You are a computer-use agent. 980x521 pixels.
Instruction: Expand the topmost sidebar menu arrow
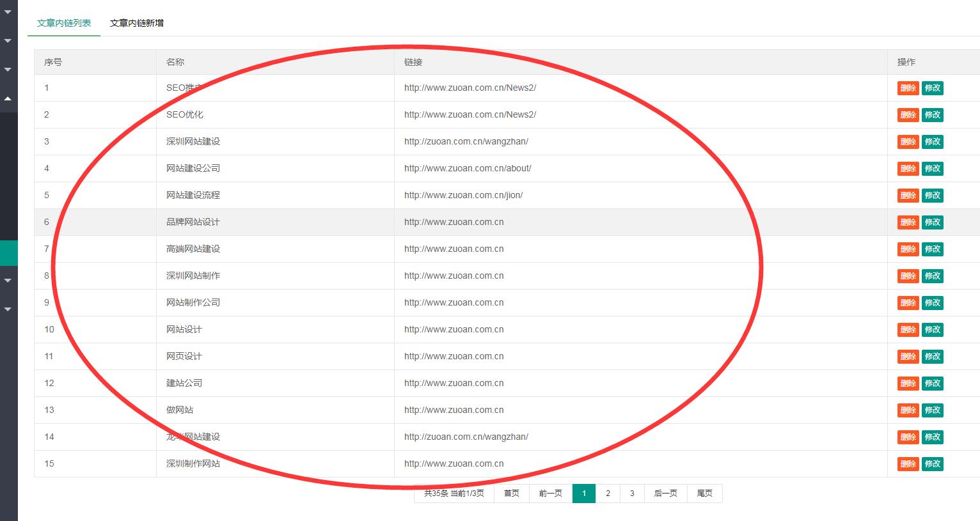click(x=8, y=12)
